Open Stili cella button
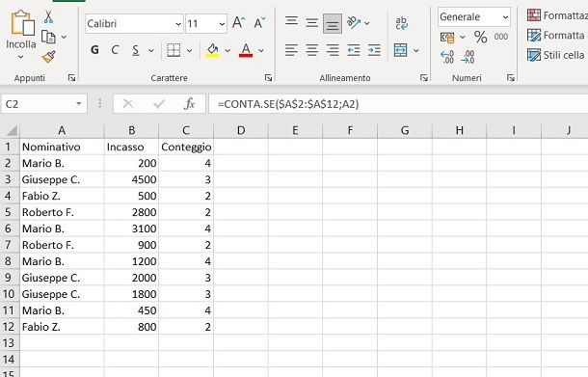588x377 pixels. click(556, 55)
